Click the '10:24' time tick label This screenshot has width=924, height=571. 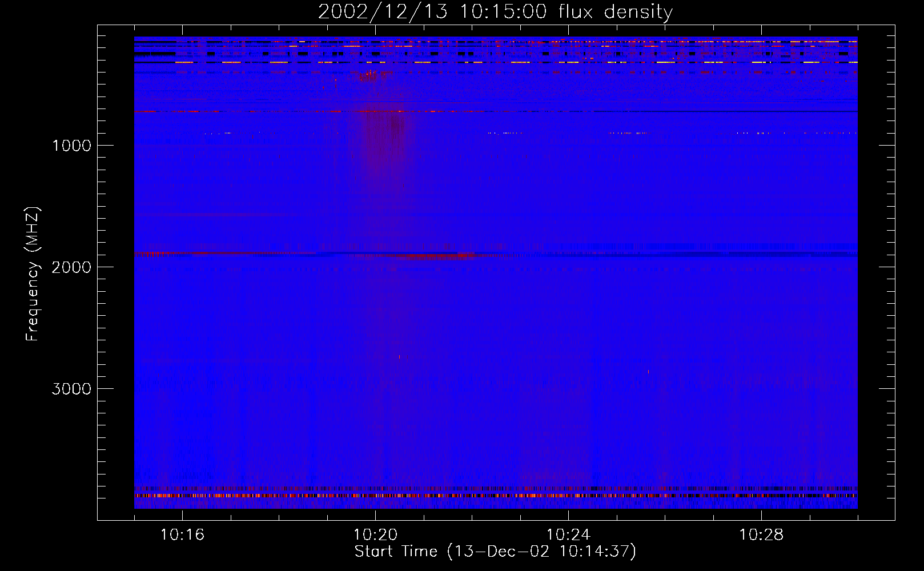[568, 535]
